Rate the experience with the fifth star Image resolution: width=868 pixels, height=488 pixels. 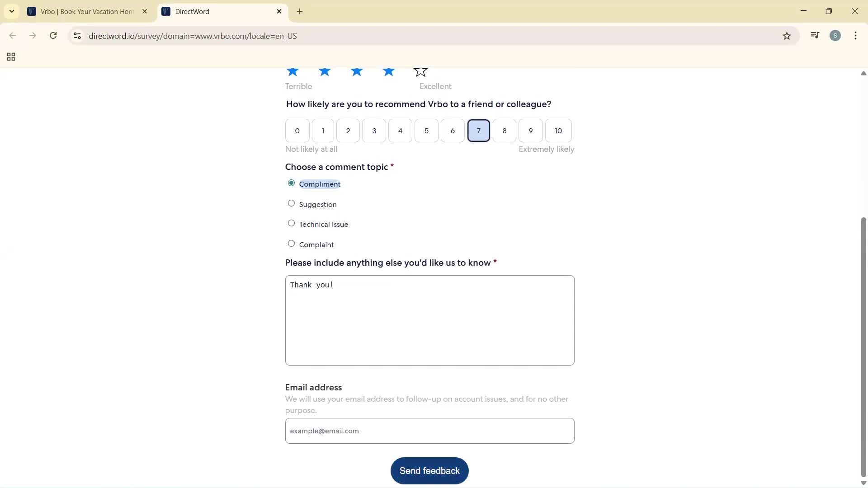pyautogui.click(x=420, y=71)
